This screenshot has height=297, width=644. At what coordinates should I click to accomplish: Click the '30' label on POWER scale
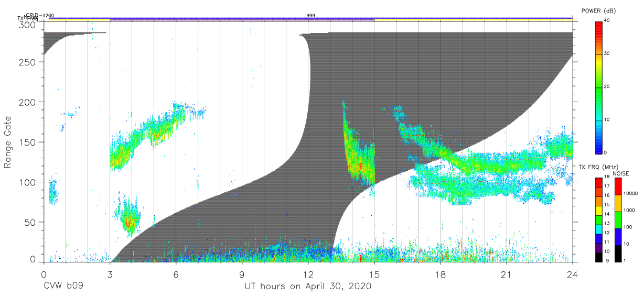click(x=608, y=53)
